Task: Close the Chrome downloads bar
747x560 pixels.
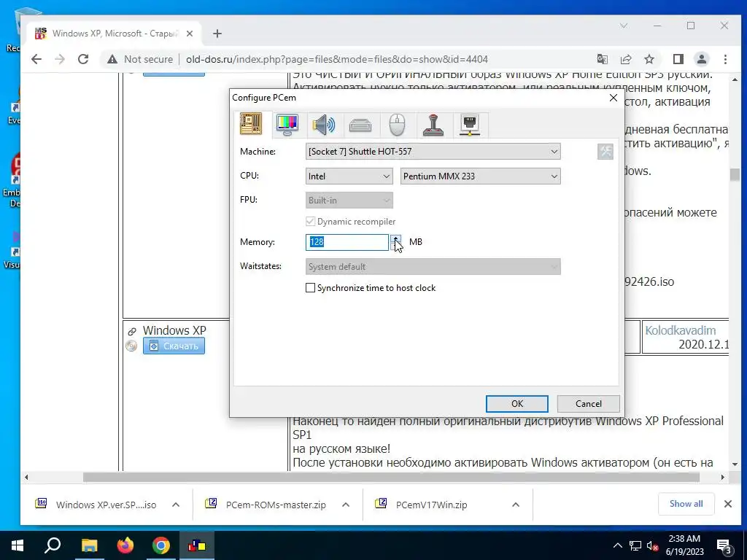Action: tap(728, 504)
